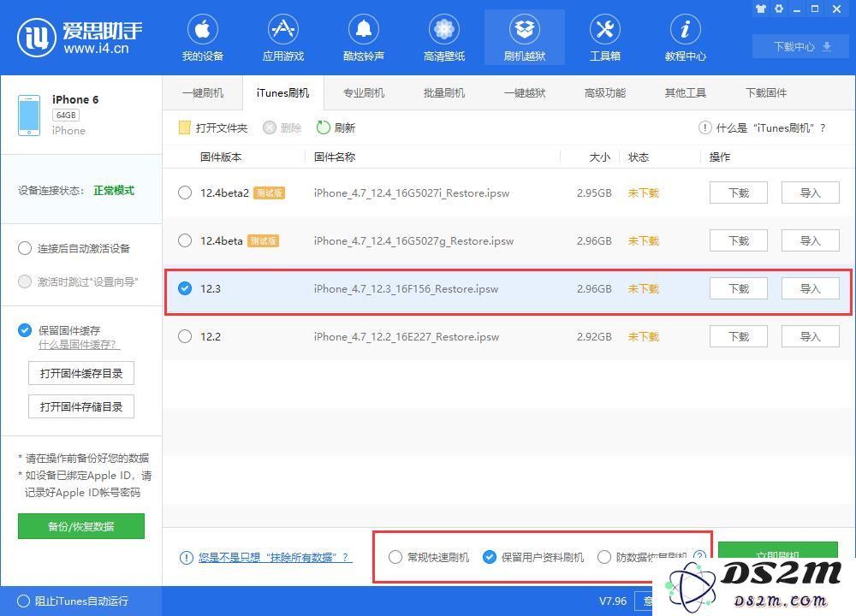Open the skin (shirt) icon in title bar
856x616 pixels.
760,9
